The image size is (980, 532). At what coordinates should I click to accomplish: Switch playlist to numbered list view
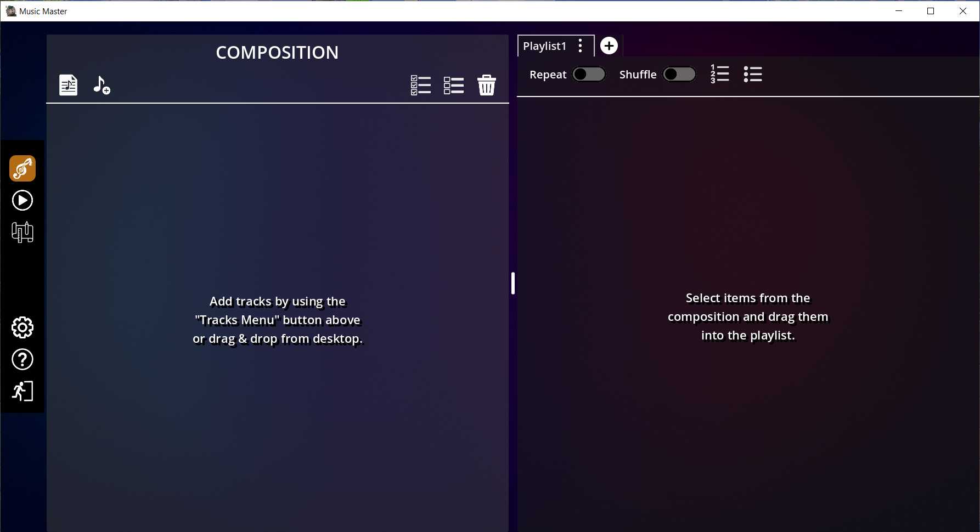[x=720, y=74]
